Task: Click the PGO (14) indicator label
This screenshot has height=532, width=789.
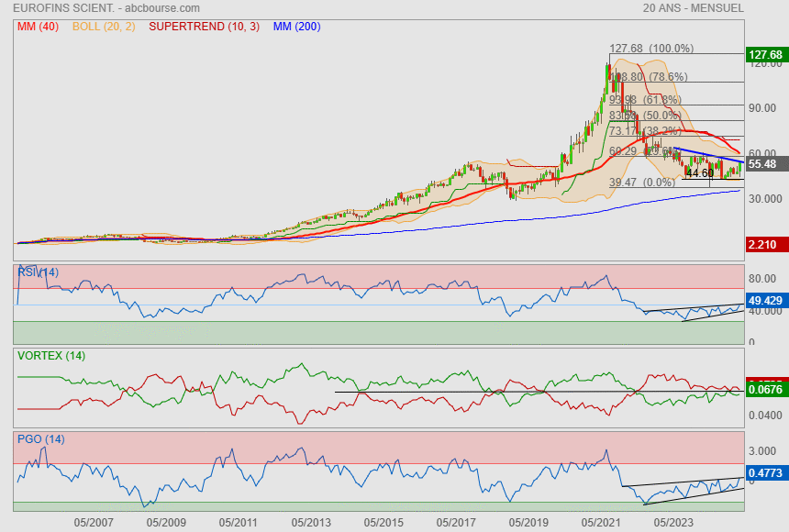Action: pyautogui.click(x=40, y=439)
